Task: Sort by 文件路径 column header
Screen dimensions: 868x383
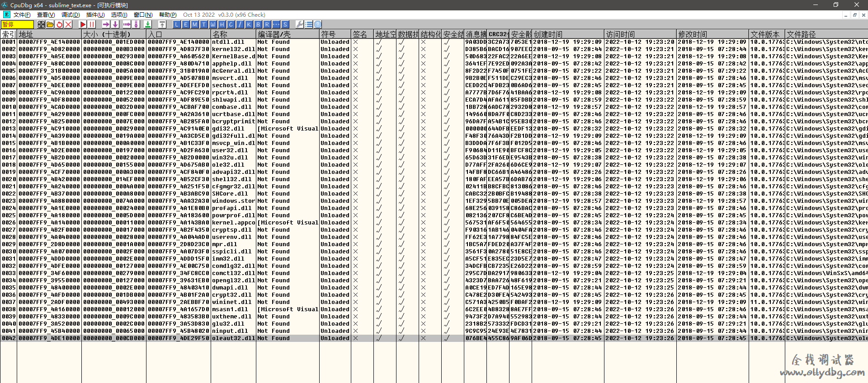Action: (826, 34)
